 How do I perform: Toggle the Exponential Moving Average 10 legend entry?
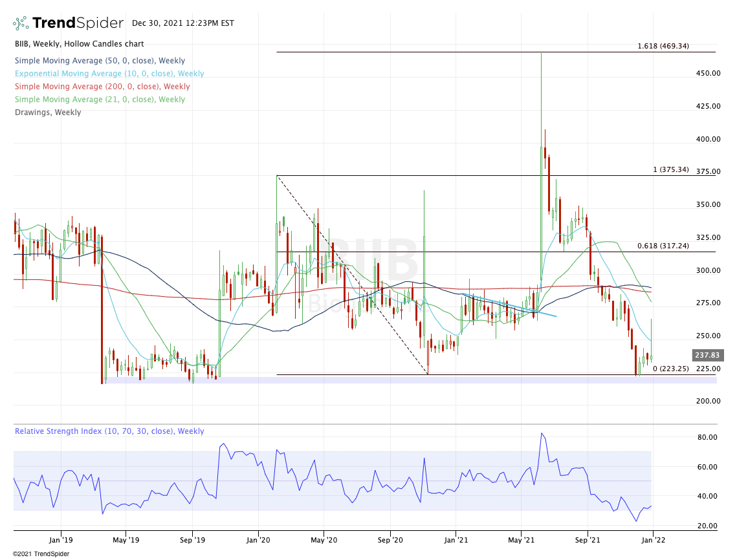pyautogui.click(x=109, y=74)
